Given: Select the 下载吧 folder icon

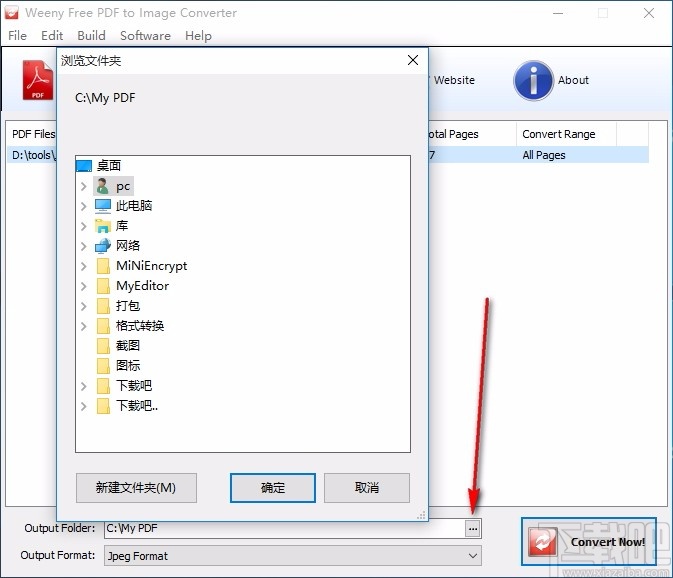Looking at the screenshot, I should [103, 386].
